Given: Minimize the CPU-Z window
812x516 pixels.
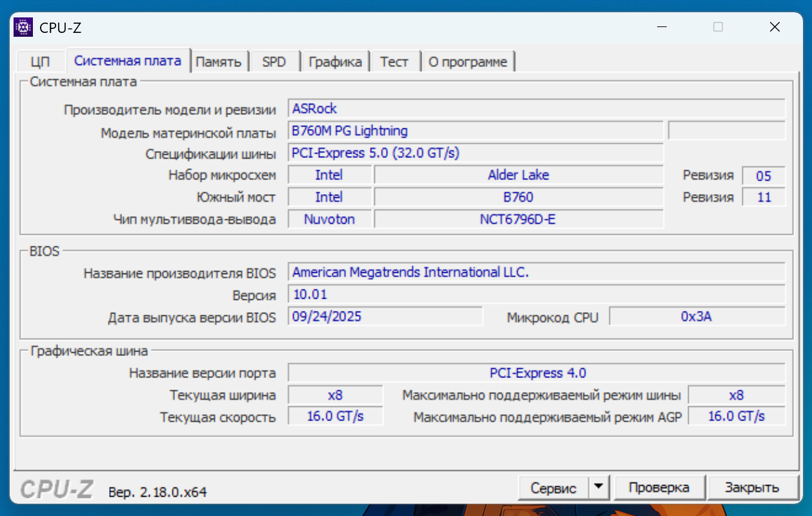Looking at the screenshot, I should (x=662, y=27).
